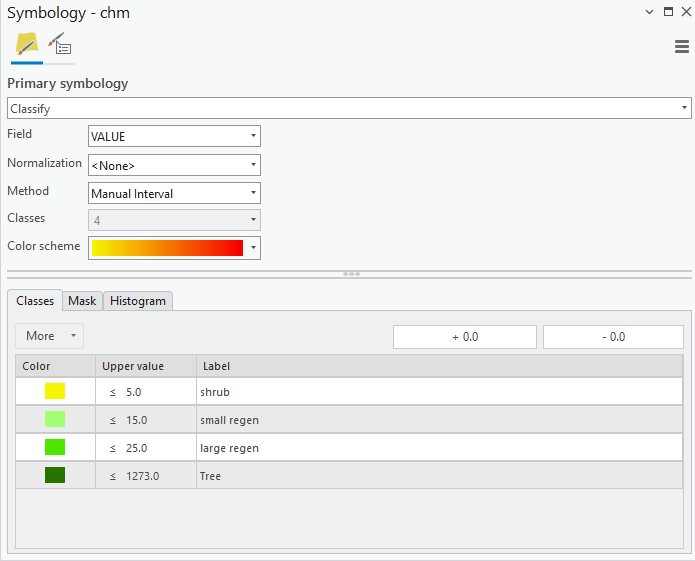Click the small regen label cell
The image size is (695, 561).
click(439, 420)
